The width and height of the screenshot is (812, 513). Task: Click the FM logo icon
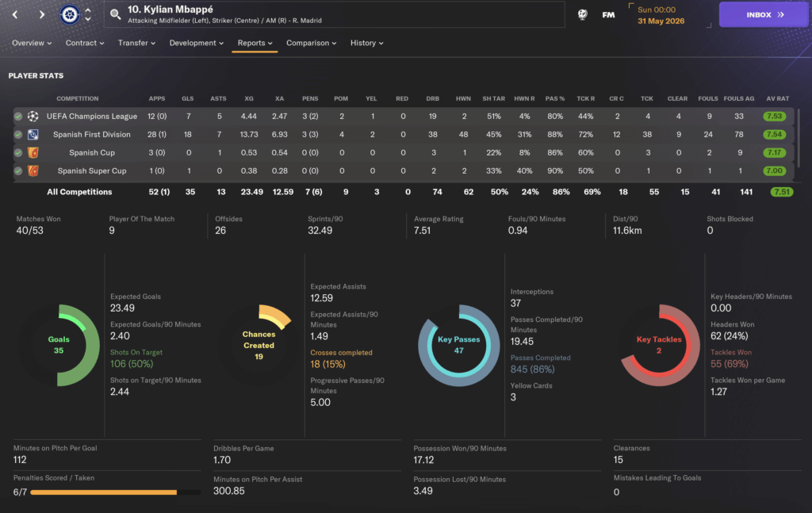(608, 14)
